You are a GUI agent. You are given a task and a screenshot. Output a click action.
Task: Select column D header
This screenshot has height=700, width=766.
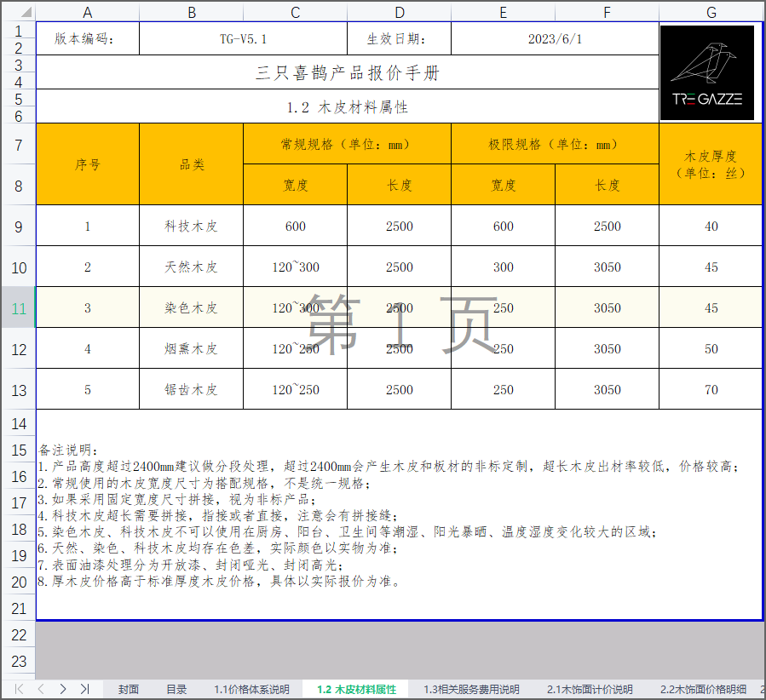pyautogui.click(x=399, y=12)
